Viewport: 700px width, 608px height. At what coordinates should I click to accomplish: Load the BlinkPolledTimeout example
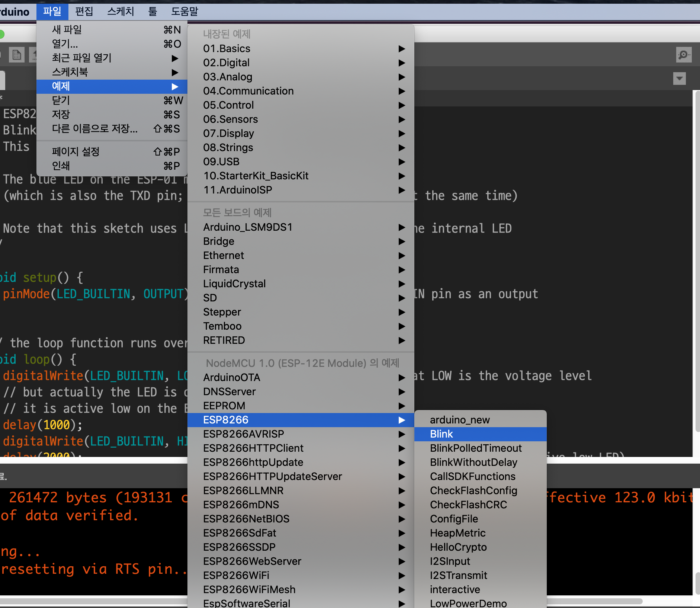[x=481, y=448]
